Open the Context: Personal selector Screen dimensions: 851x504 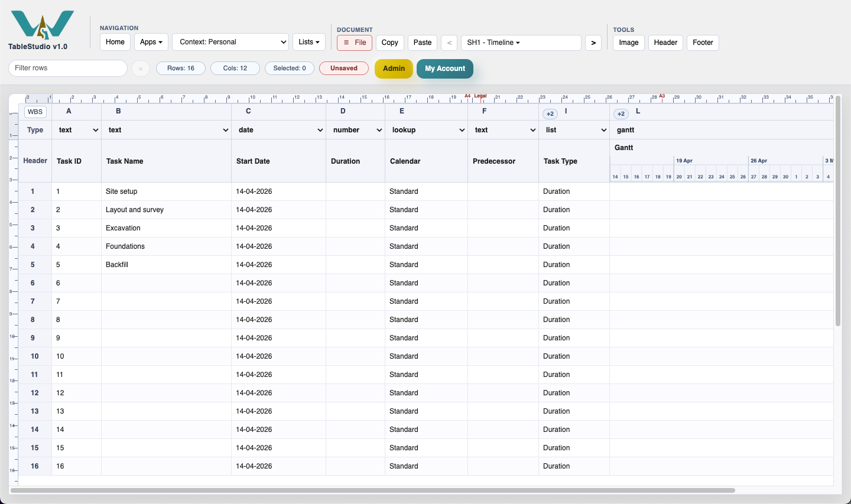pos(230,42)
